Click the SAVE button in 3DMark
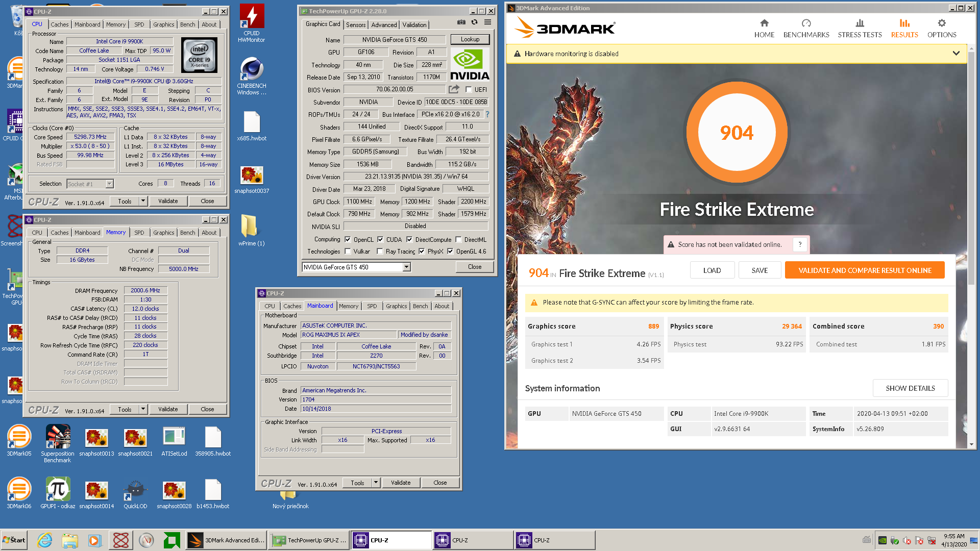Image resolution: width=980 pixels, height=551 pixels. (759, 270)
